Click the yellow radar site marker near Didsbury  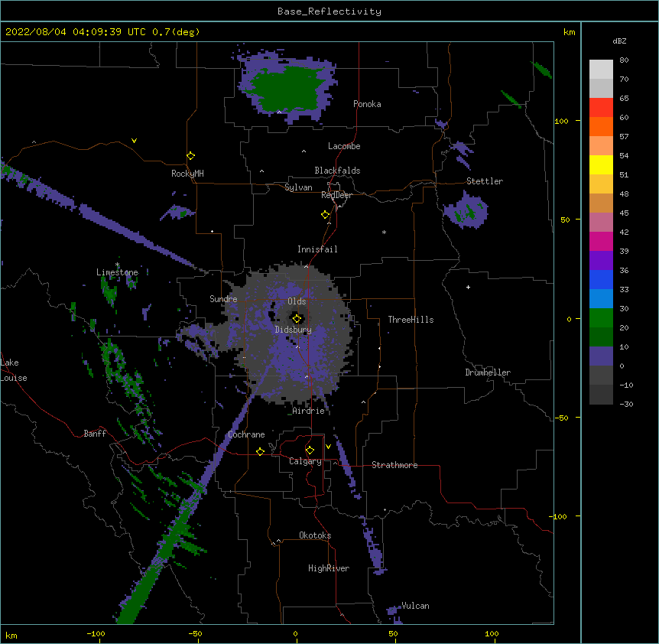coord(297,318)
